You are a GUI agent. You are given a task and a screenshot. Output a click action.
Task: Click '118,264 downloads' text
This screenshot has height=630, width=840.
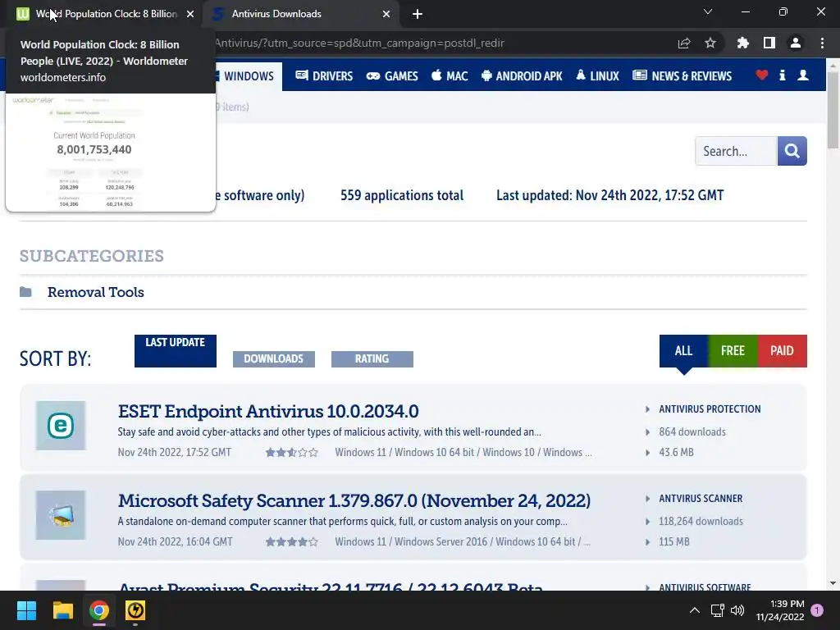tap(701, 521)
